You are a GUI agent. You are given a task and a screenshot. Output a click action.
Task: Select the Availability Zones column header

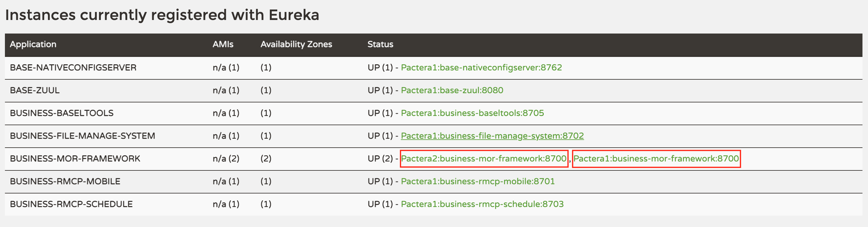tap(296, 44)
